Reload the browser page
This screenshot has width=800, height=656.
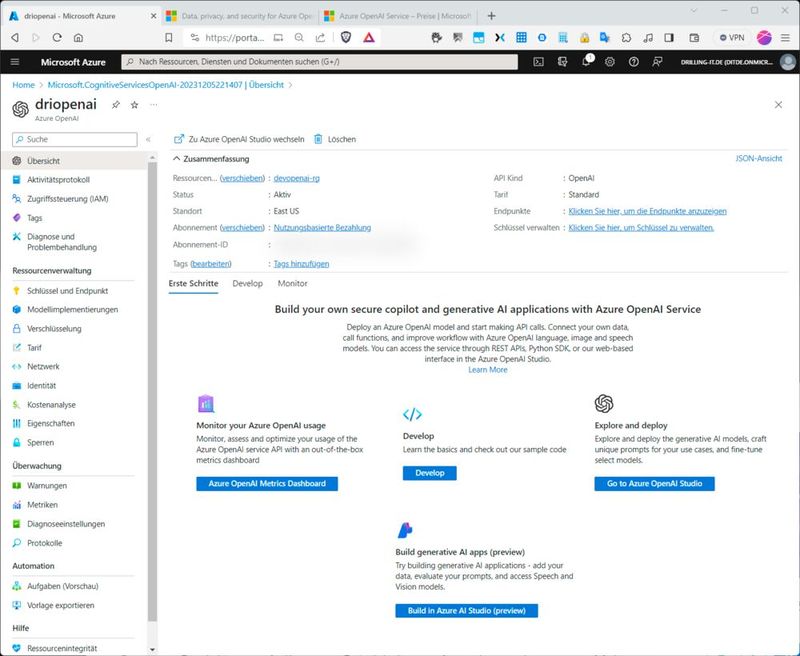[57, 37]
